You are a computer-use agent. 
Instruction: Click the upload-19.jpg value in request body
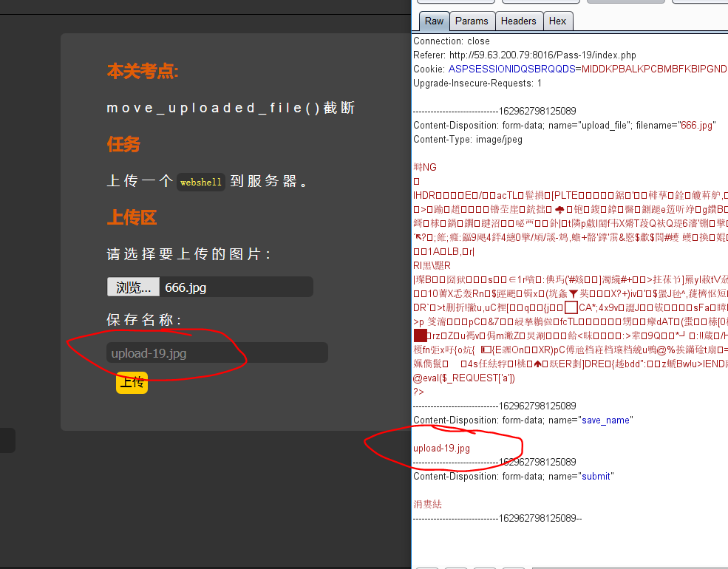[441, 449]
